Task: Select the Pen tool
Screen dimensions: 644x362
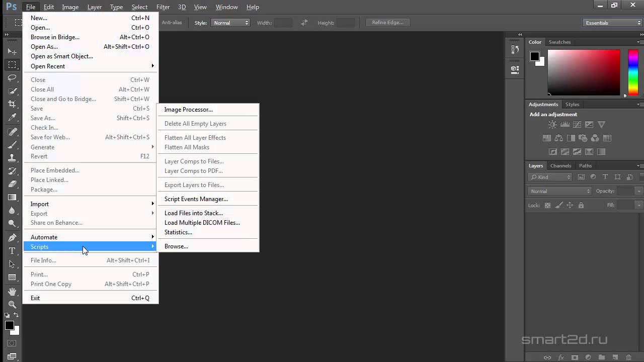Action: (x=12, y=237)
